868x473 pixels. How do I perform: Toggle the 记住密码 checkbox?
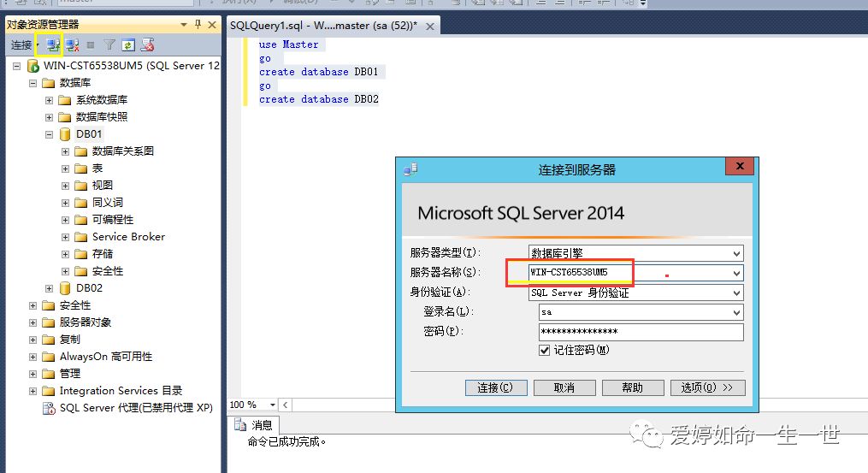click(545, 350)
